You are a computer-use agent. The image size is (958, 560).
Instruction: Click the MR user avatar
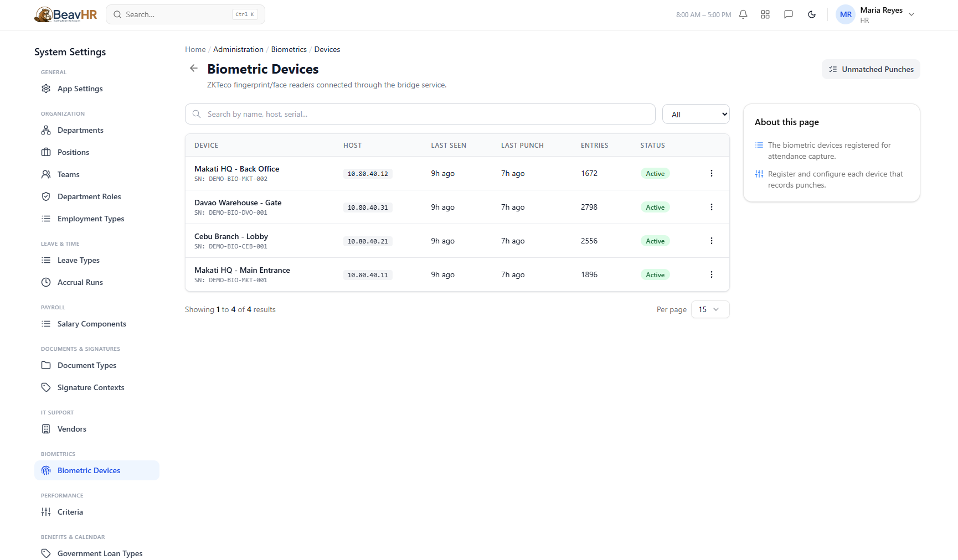click(846, 14)
